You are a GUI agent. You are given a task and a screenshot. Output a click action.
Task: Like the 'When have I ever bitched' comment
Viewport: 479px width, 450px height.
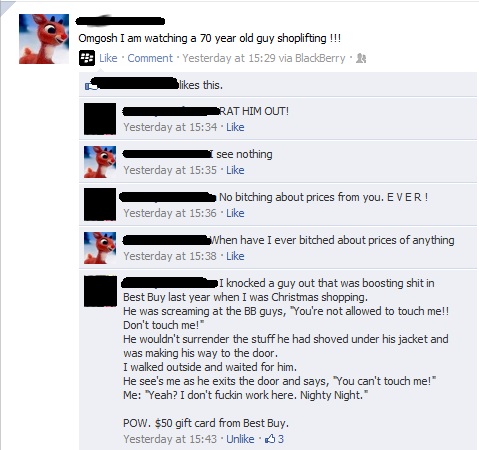click(235, 256)
